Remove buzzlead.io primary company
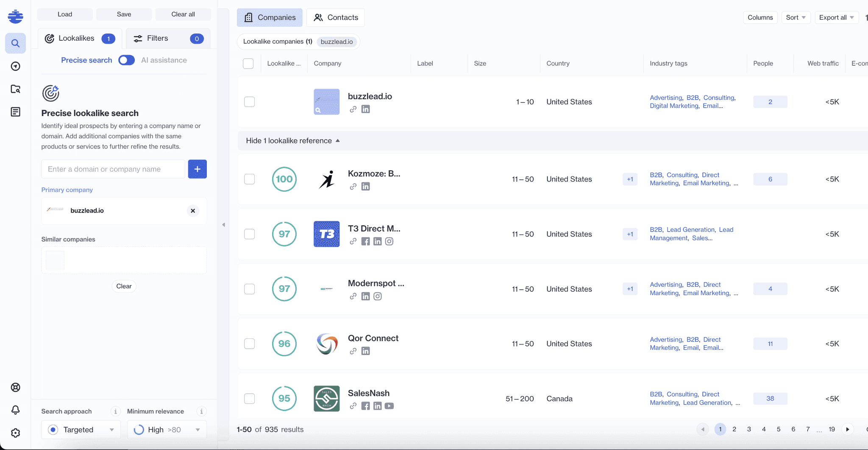This screenshot has width=868, height=450. pyautogui.click(x=193, y=211)
